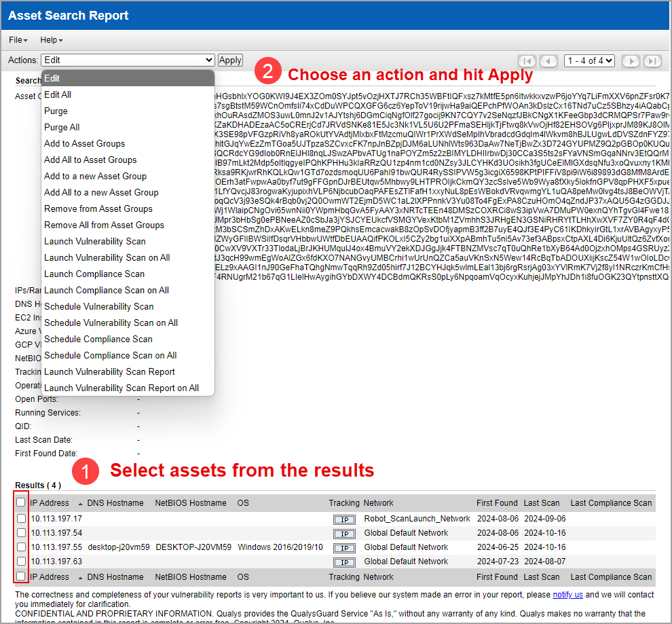The width and height of the screenshot is (672, 624).
Task: Jump to the last results page
Action: click(x=652, y=60)
